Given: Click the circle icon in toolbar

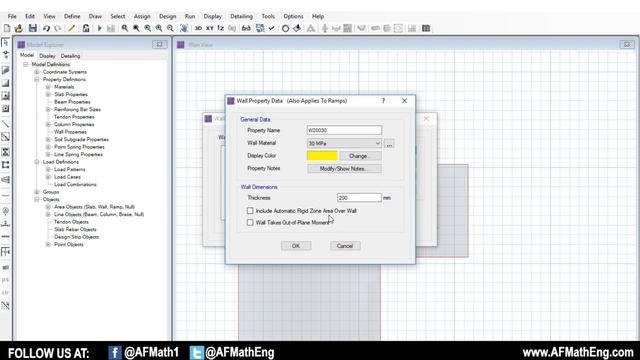Looking at the screenshot, I should [x=285, y=28].
